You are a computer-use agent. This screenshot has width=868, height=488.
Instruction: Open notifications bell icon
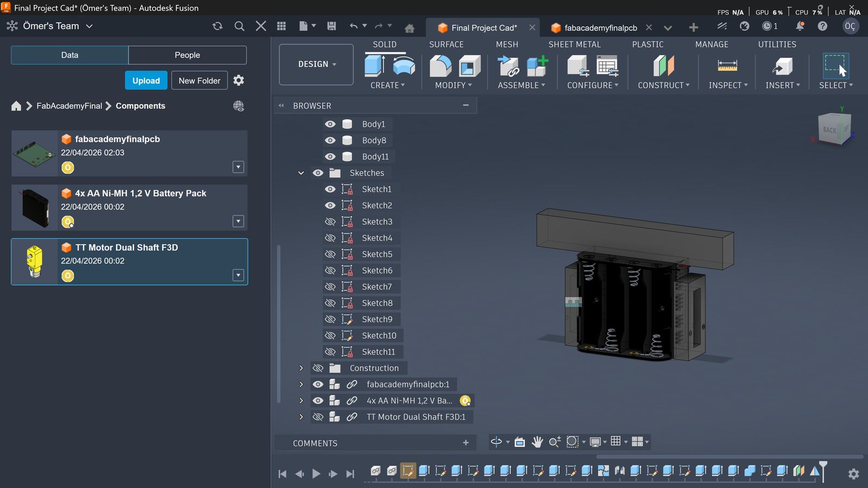tap(800, 26)
